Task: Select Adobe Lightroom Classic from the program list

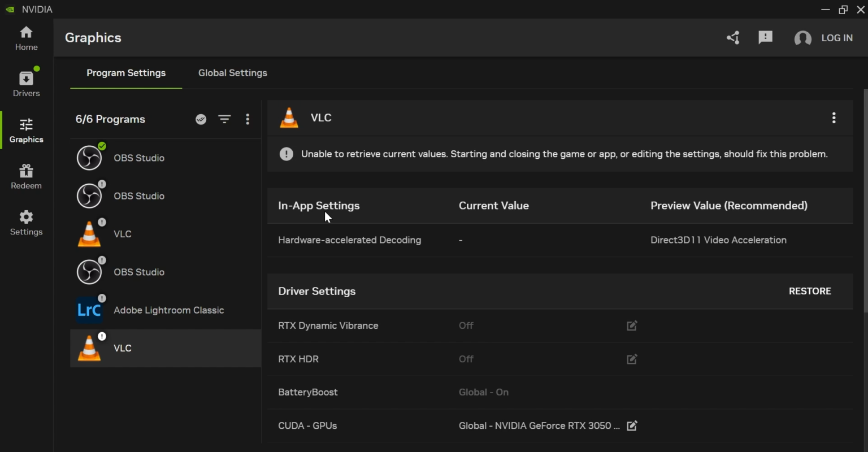Action: [169, 310]
